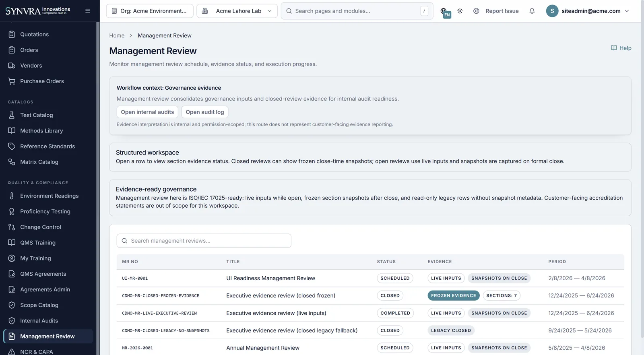Click the MR NO column header
Screen dimensions: 644x355
tap(130, 262)
